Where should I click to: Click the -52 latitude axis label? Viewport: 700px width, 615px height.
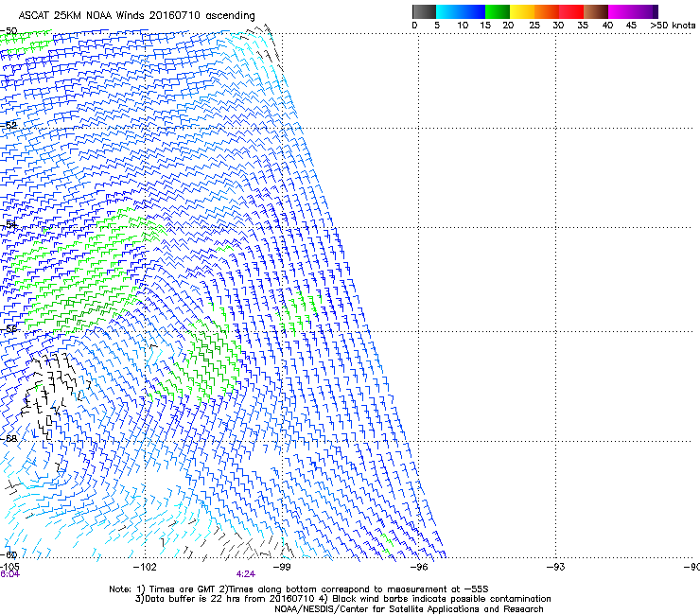coord(9,126)
